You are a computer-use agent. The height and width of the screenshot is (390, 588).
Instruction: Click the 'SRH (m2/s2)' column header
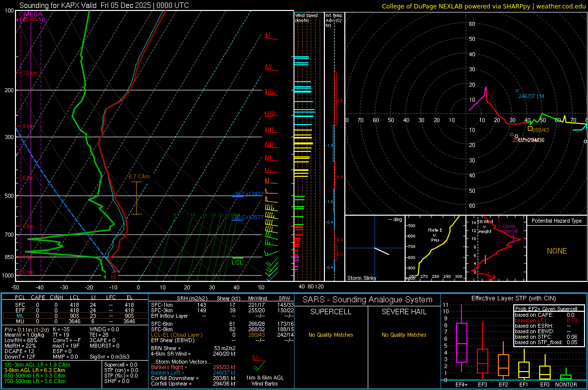(192, 299)
